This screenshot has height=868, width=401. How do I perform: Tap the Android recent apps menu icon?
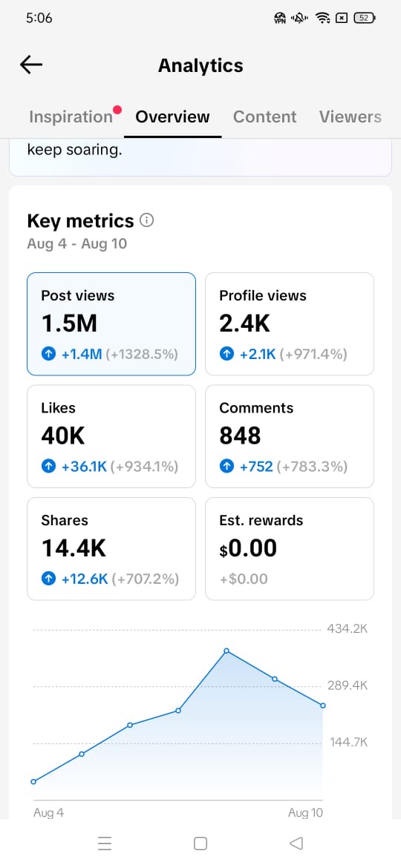pos(105,843)
